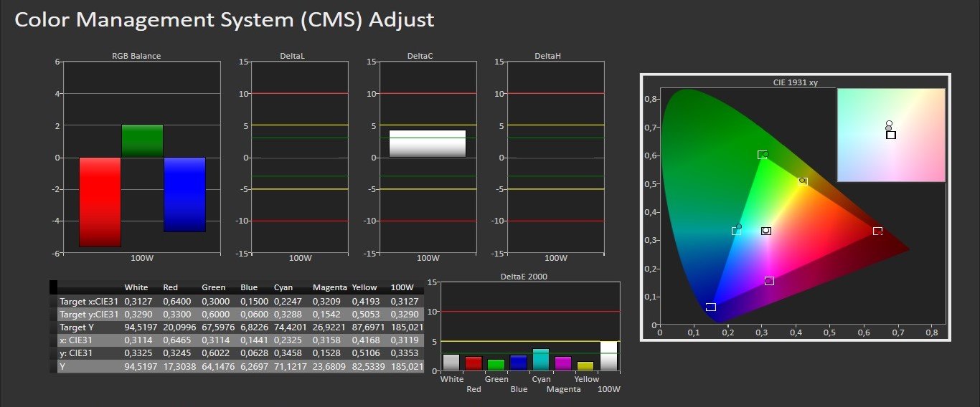This screenshot has height=407, width=980.
Task: Select the blue bar in RGB Balance chart
Action: 184,194
